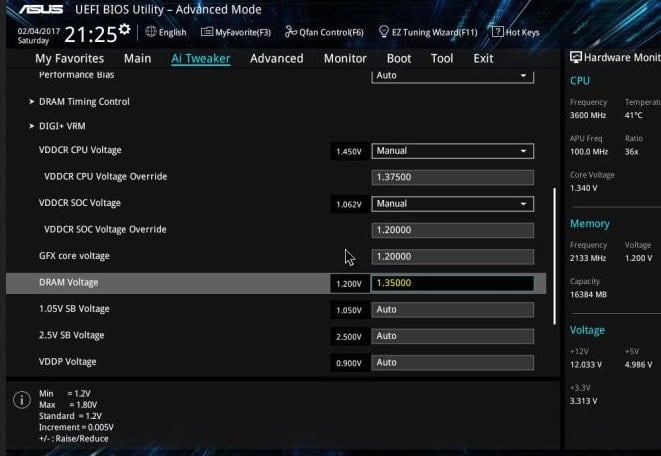Click the 21:25 clock display
This screenshot has height=456, width=661.
click(x=90, y=35)
